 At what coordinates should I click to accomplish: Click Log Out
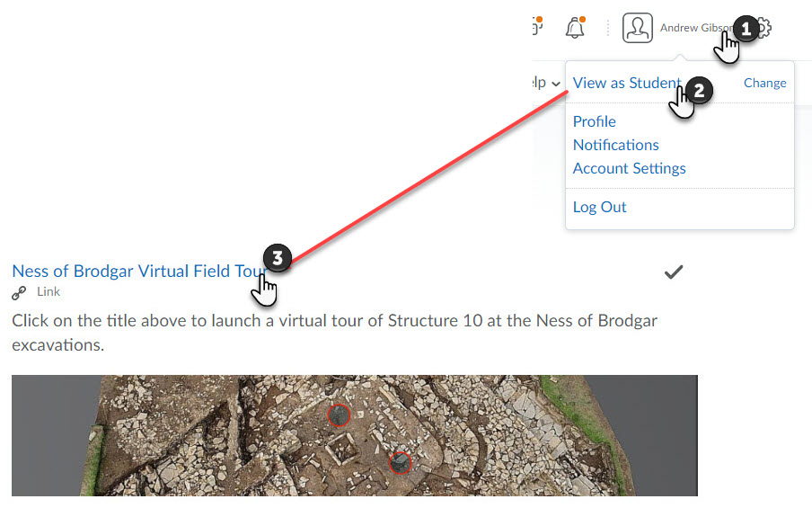click(600, 208)
